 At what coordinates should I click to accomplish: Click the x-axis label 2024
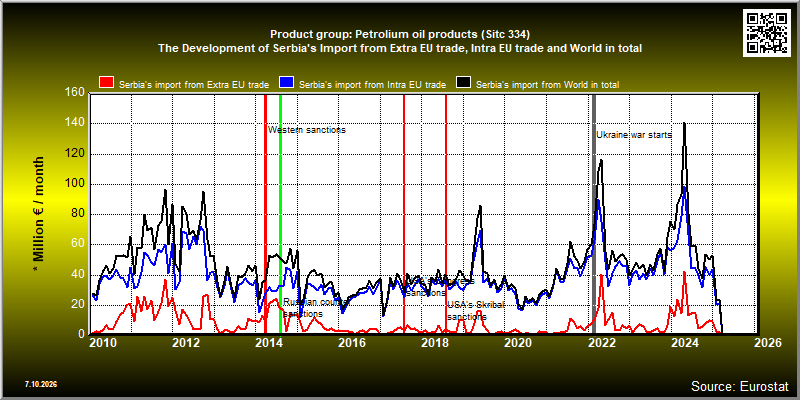point(686,343)
